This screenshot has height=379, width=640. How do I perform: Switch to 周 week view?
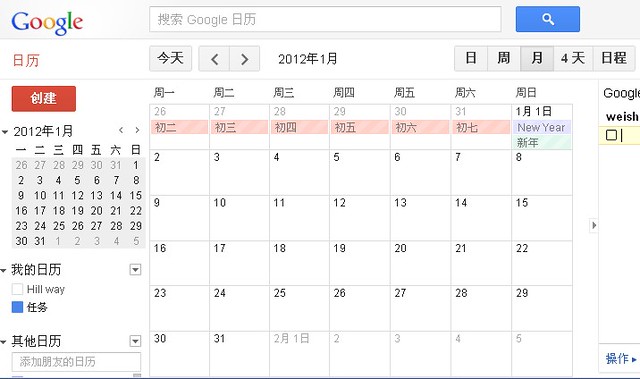click(x=504, y=58)
